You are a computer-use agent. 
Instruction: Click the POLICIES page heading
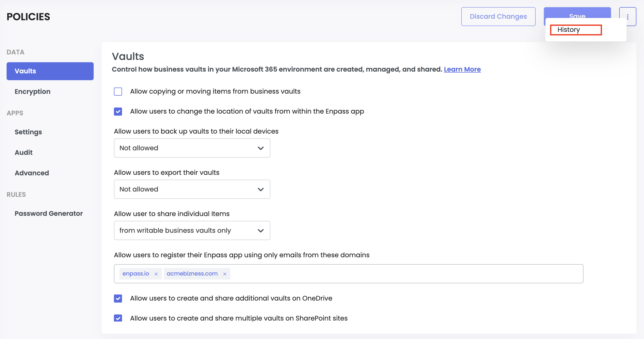28,17
